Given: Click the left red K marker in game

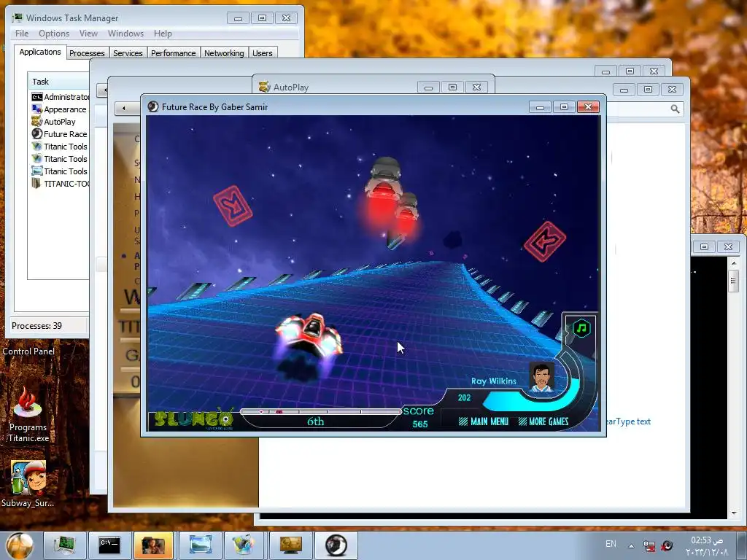Looking at the screenshot, I should coord(233,206).
